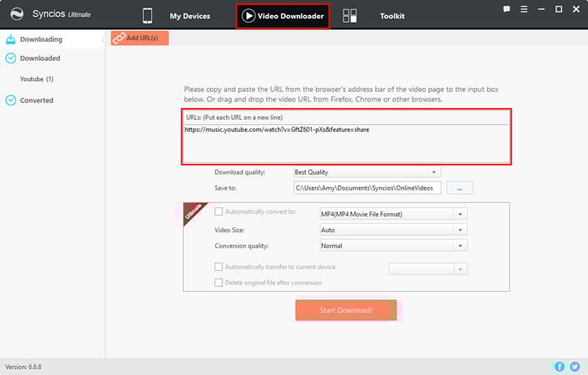The image size is (588, 375).
Task: Click the Save to path field
Action: click(x=367, y=188)
